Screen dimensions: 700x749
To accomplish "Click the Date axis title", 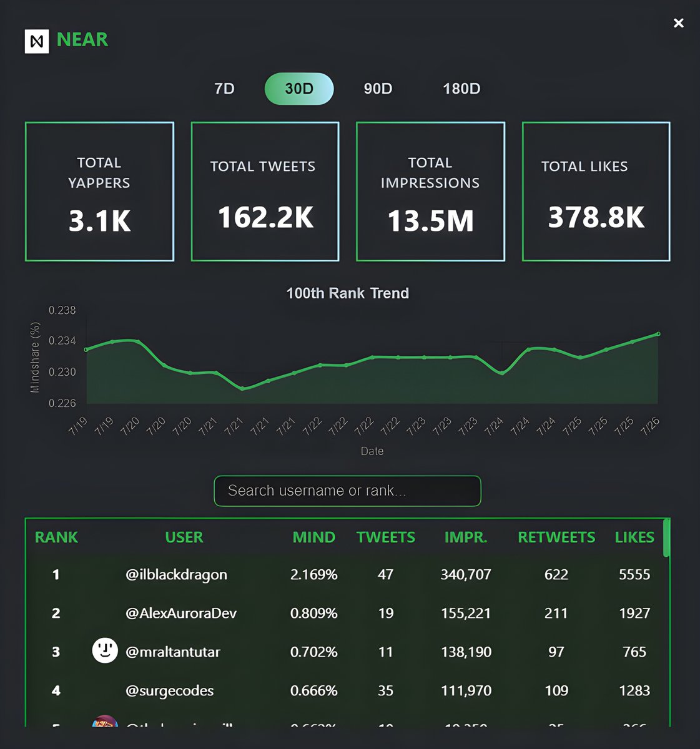I will 372,451.
